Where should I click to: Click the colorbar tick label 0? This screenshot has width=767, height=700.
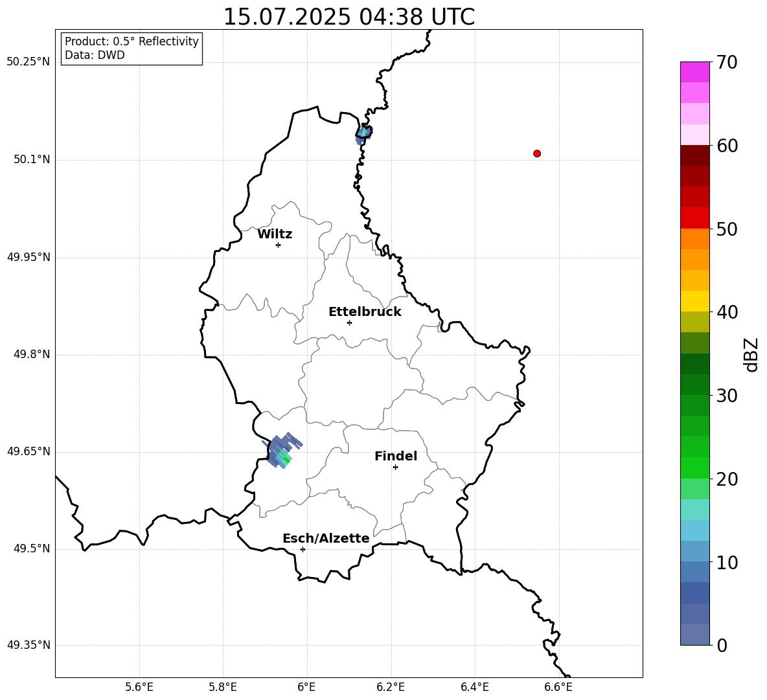coord(722,646)
